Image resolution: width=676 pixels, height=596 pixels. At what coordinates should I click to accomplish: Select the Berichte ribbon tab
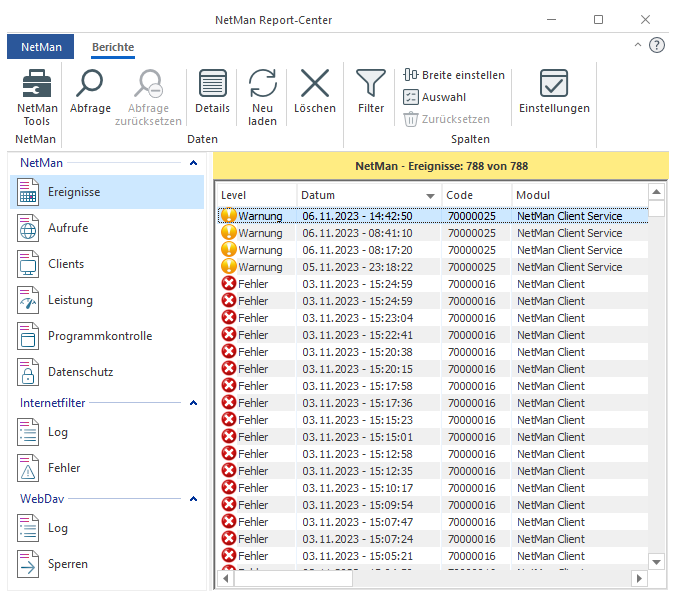coord(113,47)
